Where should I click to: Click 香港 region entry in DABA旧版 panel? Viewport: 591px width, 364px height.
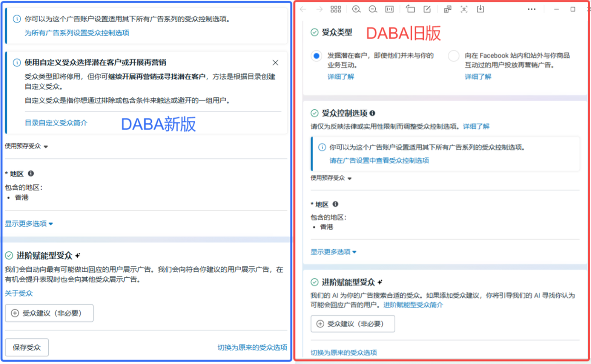(x=326, y=227)
